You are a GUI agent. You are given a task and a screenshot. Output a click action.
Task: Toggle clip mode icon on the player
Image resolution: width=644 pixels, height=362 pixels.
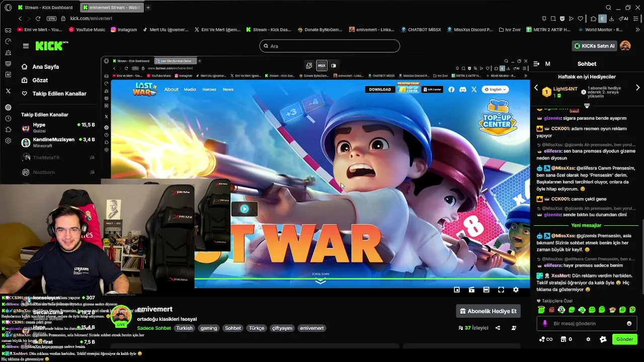pyautogui.click(x=471, y=290)
